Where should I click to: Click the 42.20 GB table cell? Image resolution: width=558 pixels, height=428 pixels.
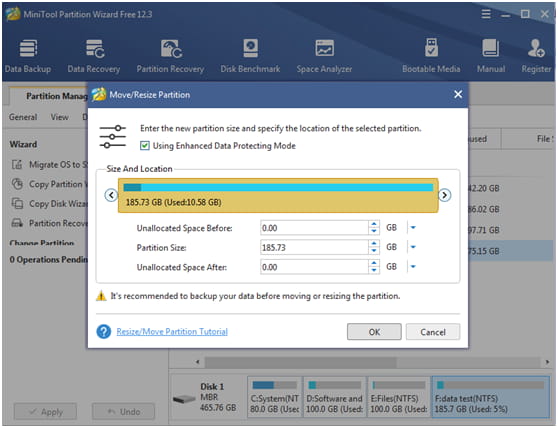point(484,188)
